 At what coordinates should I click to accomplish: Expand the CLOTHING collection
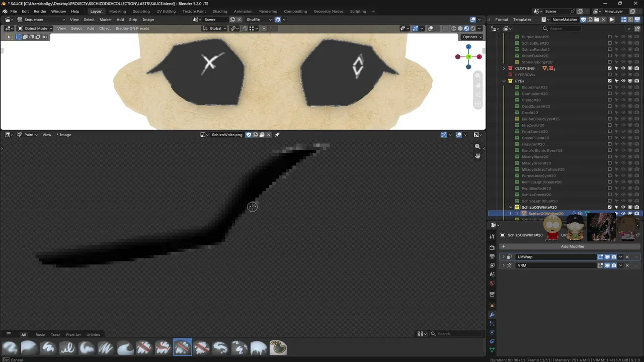tap(504, 68)
